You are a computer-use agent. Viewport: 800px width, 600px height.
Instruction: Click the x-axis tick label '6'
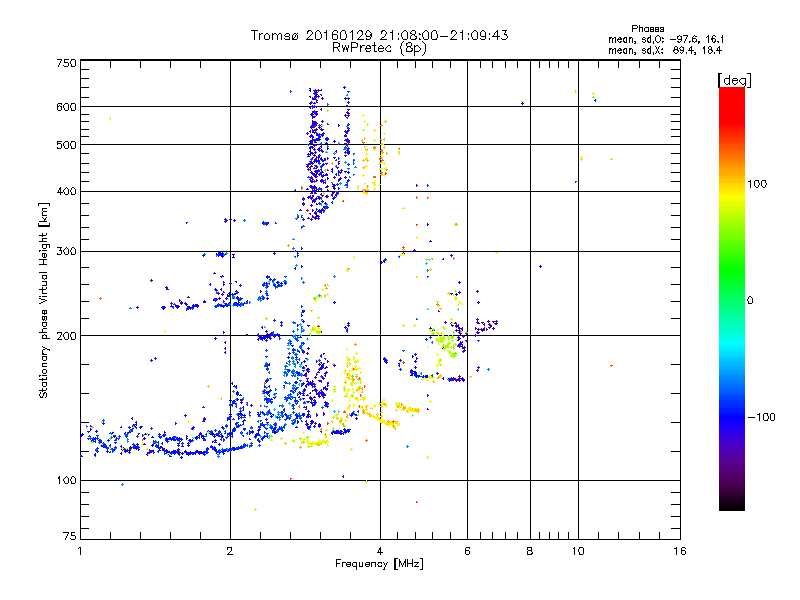[467, 551]
